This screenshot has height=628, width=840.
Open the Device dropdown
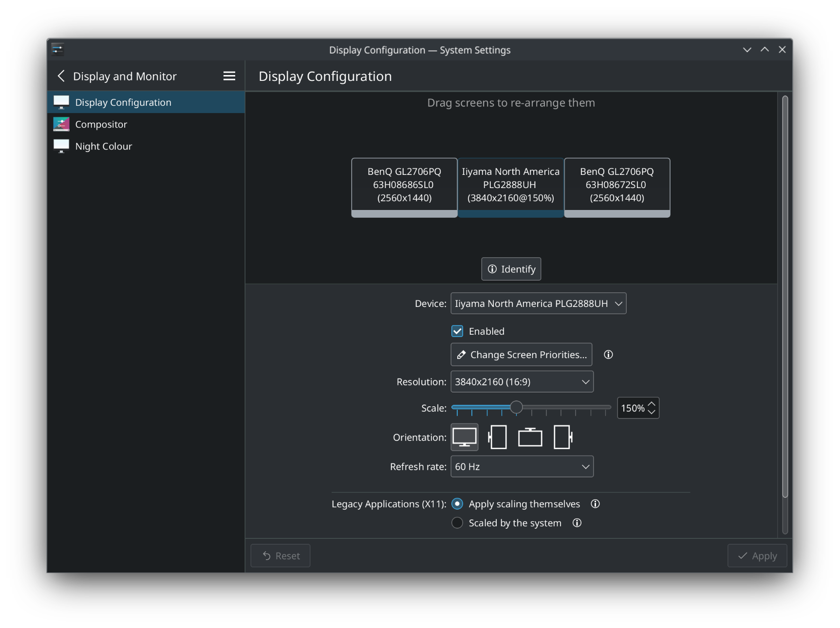coord(538,304)
